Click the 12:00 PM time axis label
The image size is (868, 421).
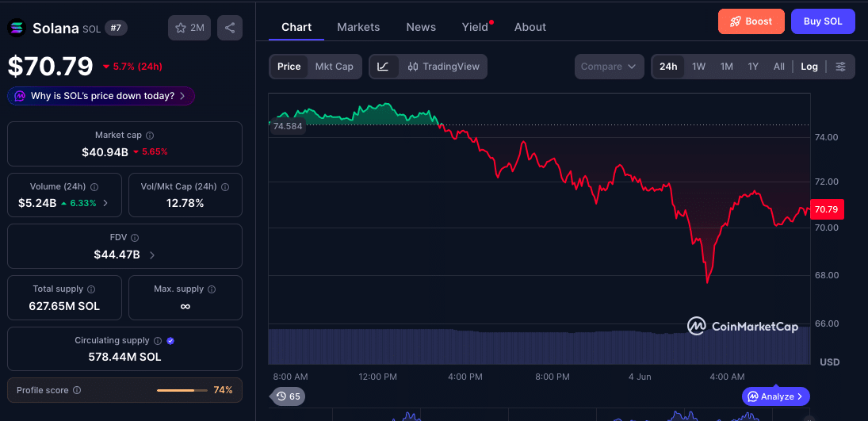377,377
